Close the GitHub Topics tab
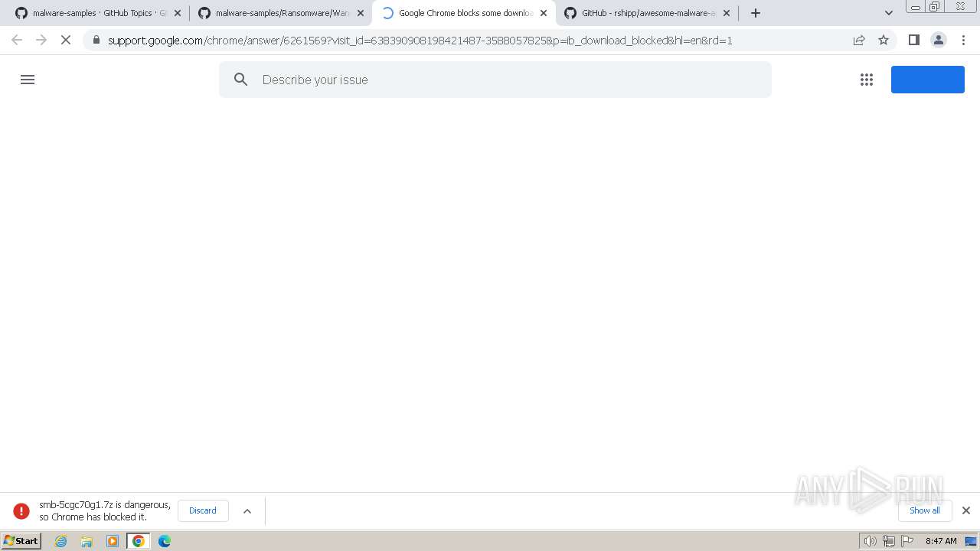This screenshot has width=980, height=551. click(x=178, y=13)
